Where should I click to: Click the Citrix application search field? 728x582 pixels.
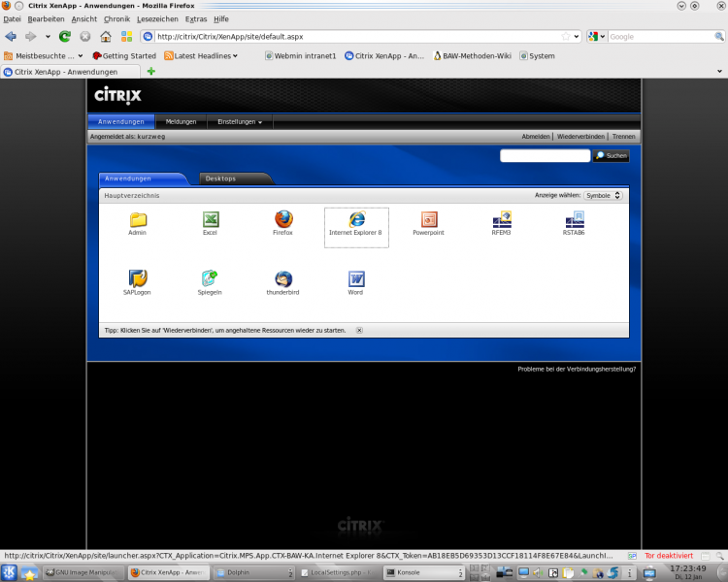pyautogui.click(x=546, y=156)
